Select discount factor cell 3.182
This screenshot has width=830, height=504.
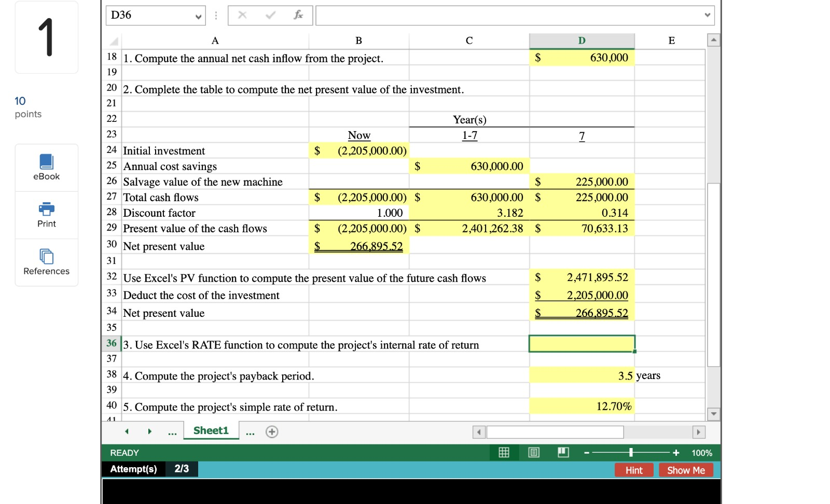469,213
